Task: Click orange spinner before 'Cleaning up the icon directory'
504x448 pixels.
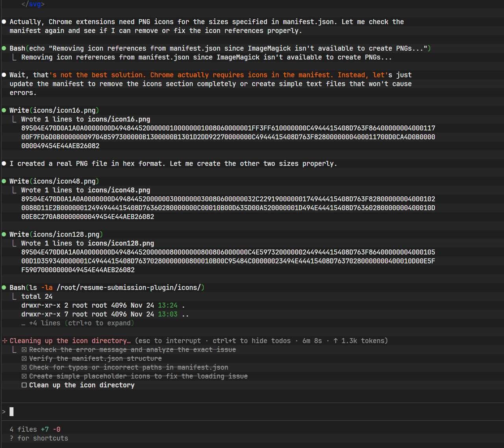Action: click(x=5, y=341)
